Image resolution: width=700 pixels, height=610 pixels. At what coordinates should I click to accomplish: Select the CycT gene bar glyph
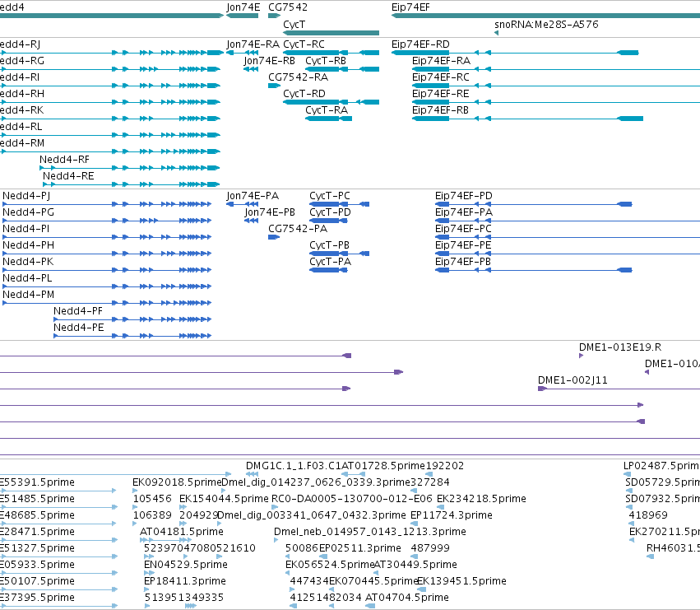[x=331, y=33]
